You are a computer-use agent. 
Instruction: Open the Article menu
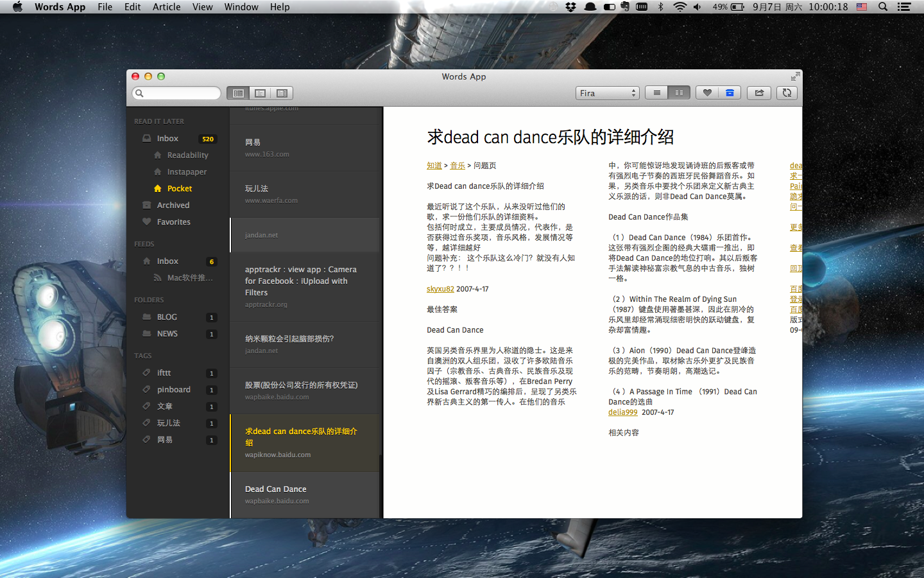tap(167, 7)
